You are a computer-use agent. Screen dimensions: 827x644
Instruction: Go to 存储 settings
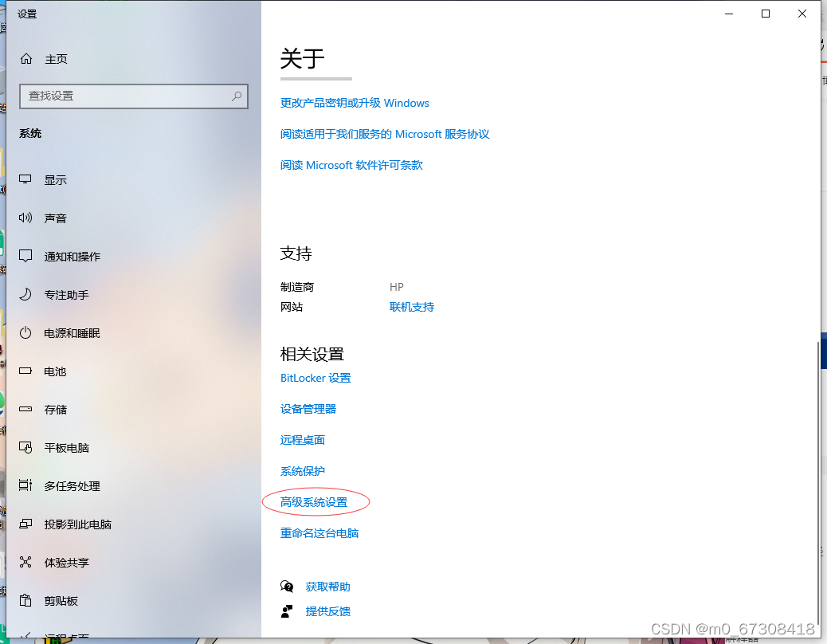(56, 410)
